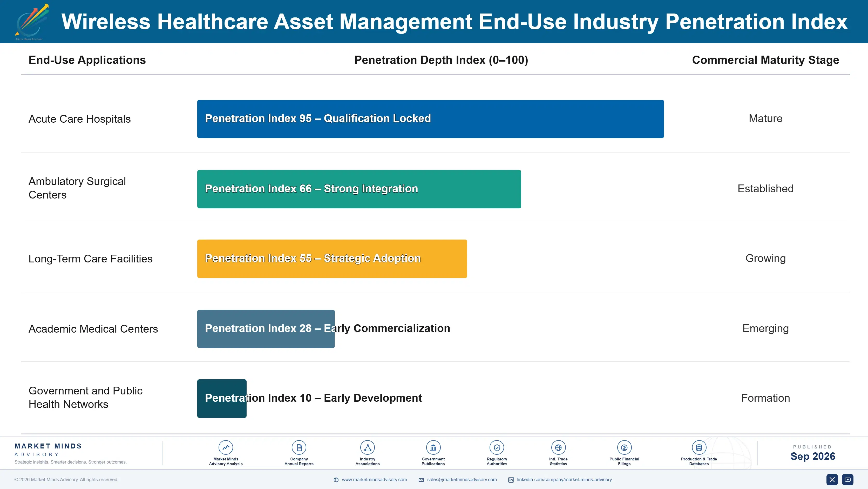This screenshot has height=489, width=868.
Task: Open the YouTube icon in footer
Action: tap(848, 480)
